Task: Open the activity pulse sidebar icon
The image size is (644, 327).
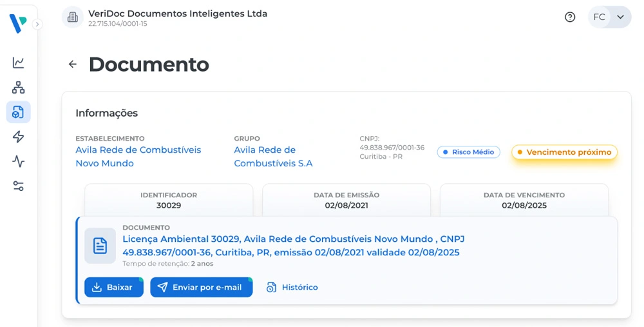Action: (18, 161)
